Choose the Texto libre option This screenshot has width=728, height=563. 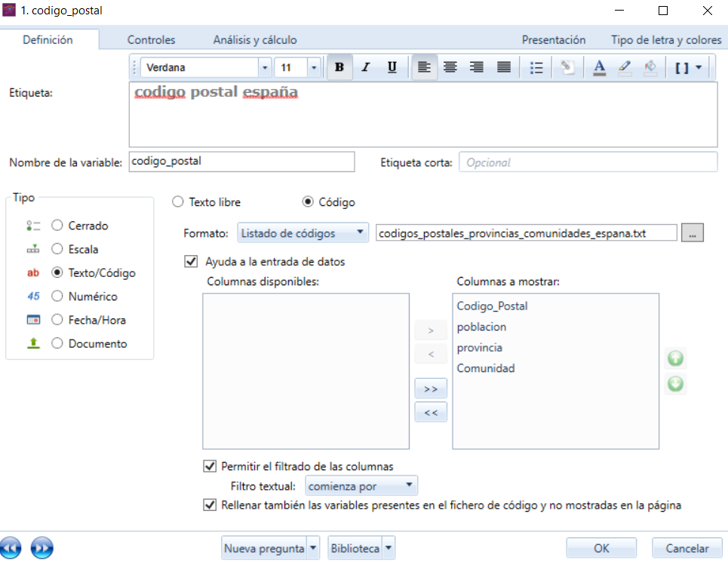coord(178,202)
